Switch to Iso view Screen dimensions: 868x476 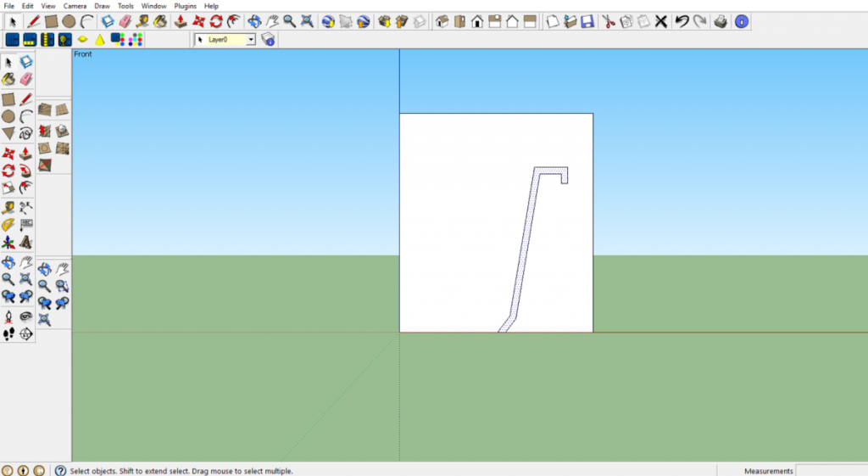pos(442,21)
